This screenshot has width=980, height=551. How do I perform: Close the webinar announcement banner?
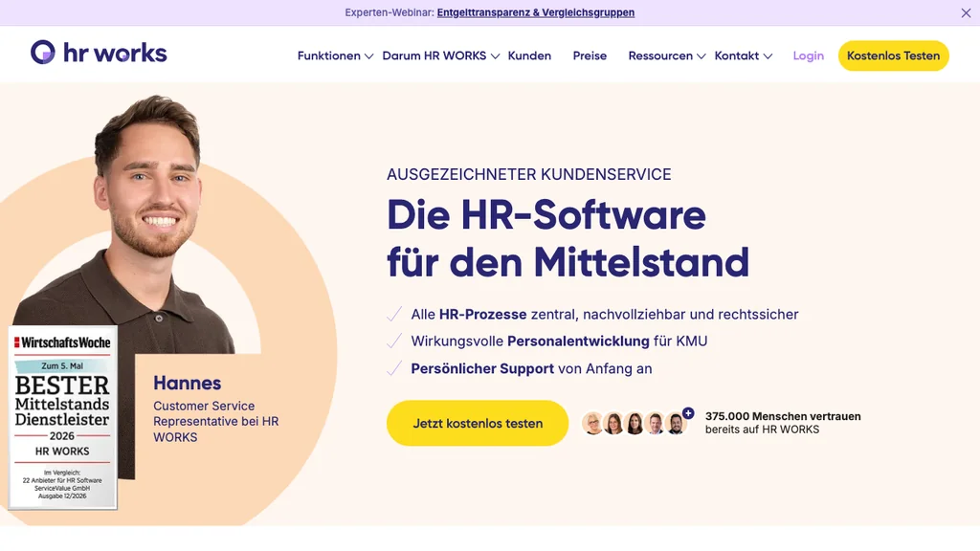(966, 13)
